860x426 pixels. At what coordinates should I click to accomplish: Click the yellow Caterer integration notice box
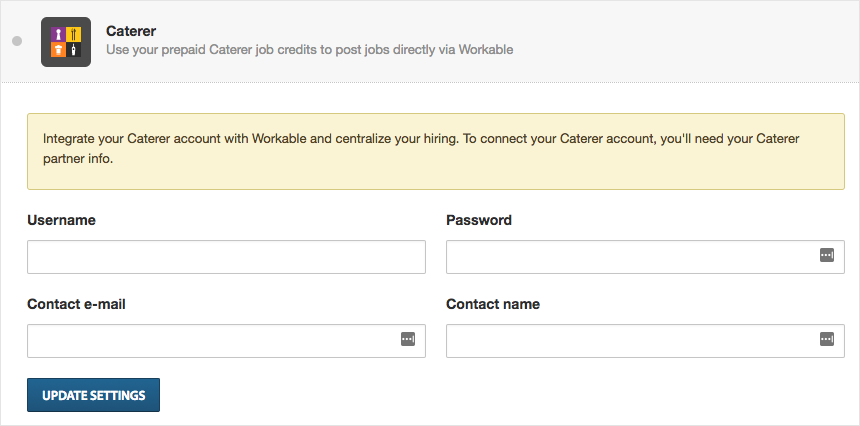[x=435, y=151]
